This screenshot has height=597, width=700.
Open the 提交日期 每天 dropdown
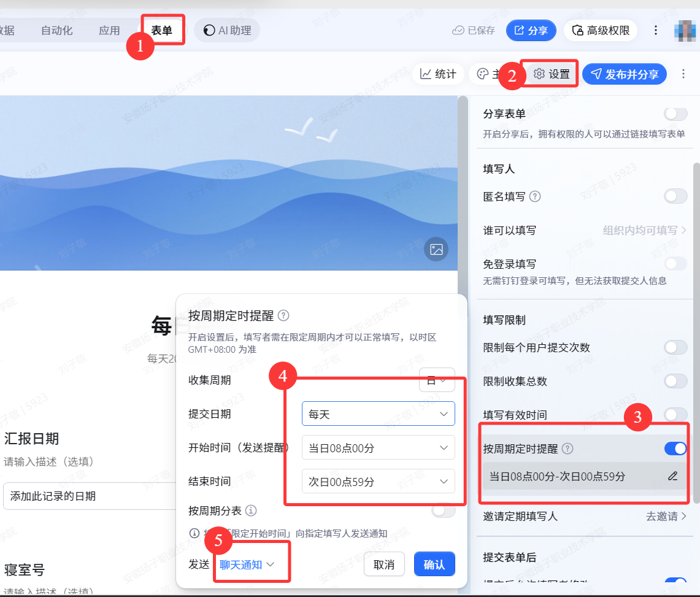378,414
